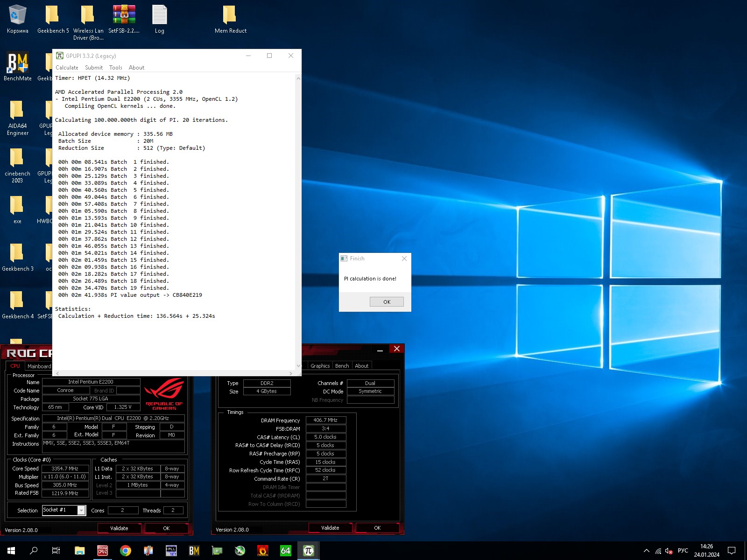Click the Channels # Dual value
This screenshot has height=560, width=747.
coord(370,383)
